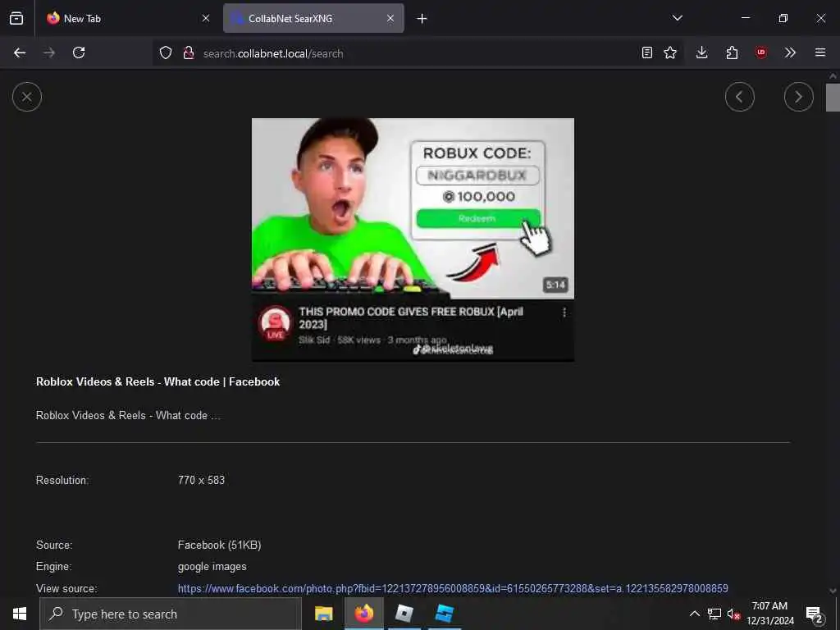The image size is (840, 630).
Task: Open the Windows Start menu
Action: pyautogui.click(x=20, y=614)
